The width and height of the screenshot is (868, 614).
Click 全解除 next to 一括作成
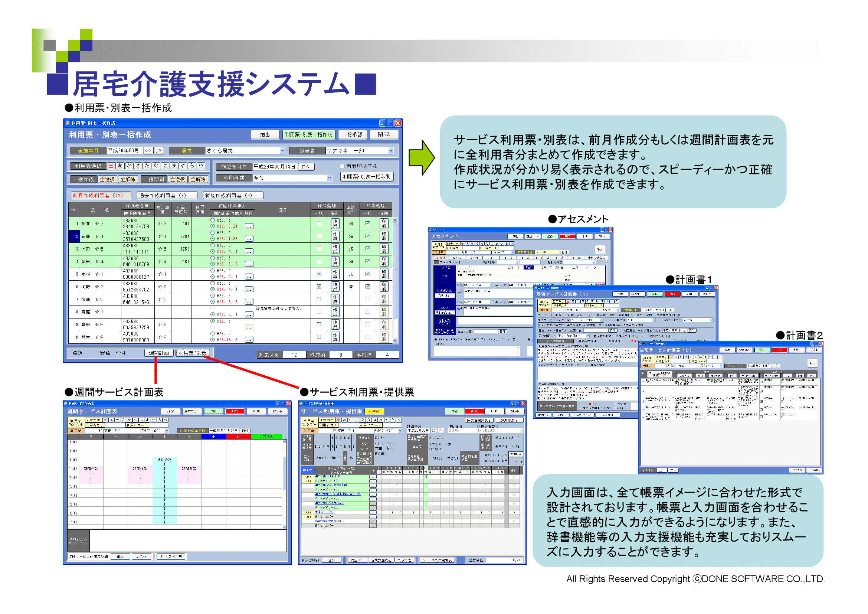(128, 179)
